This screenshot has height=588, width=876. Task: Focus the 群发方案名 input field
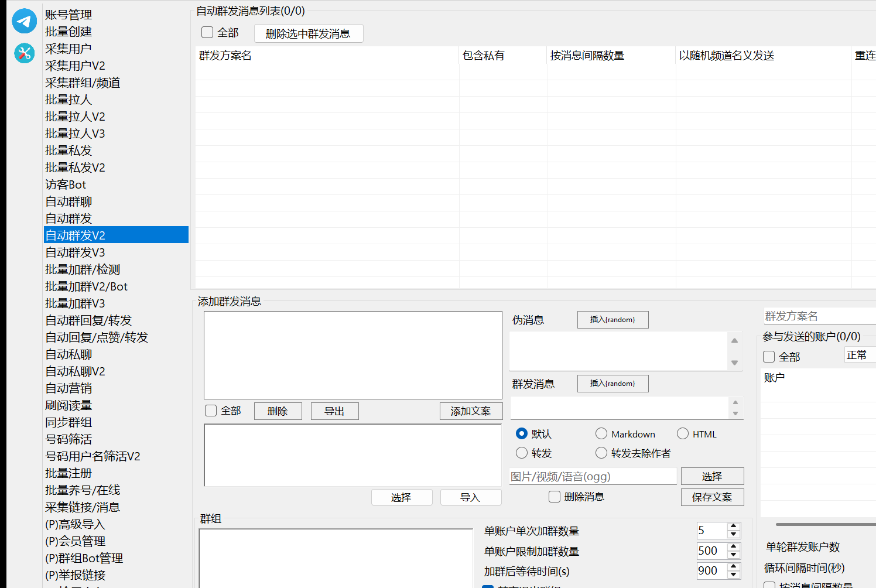point(820,316)
